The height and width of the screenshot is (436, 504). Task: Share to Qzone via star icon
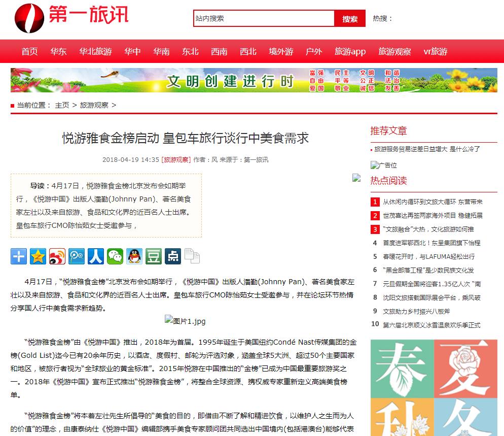(38, 256)
